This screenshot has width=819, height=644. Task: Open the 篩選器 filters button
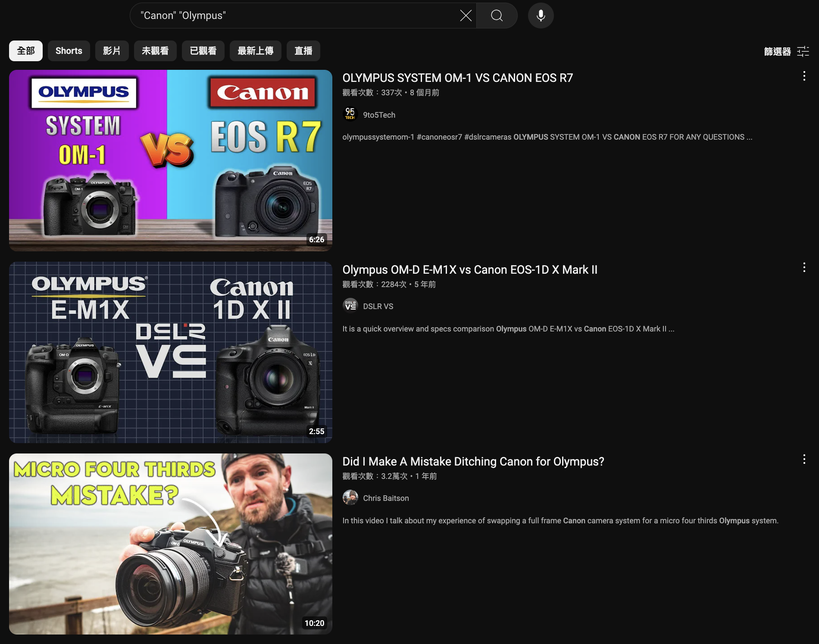[786, 51]
